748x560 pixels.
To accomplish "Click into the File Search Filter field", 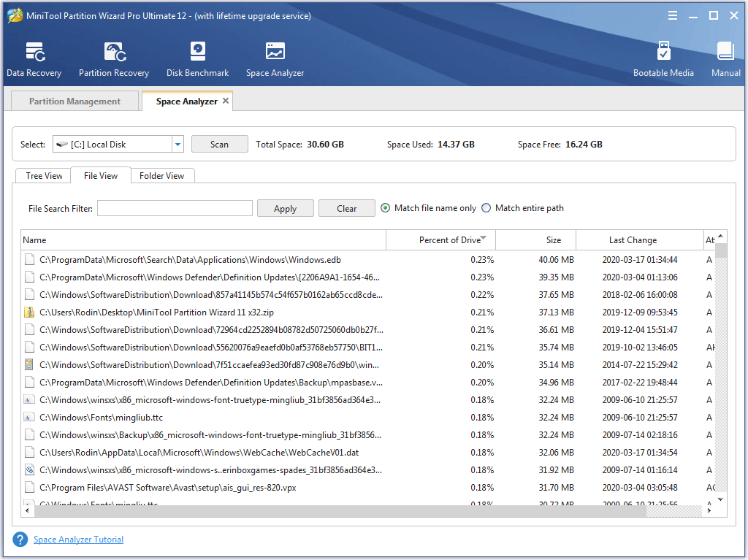I will coord(175,208).
